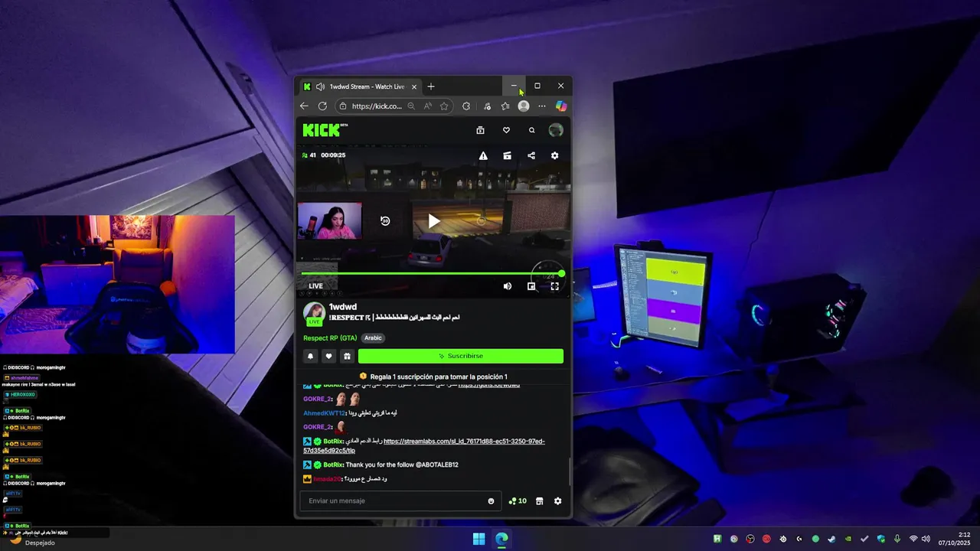
Task: View site info via lock icon
Action: pos(343,106)
